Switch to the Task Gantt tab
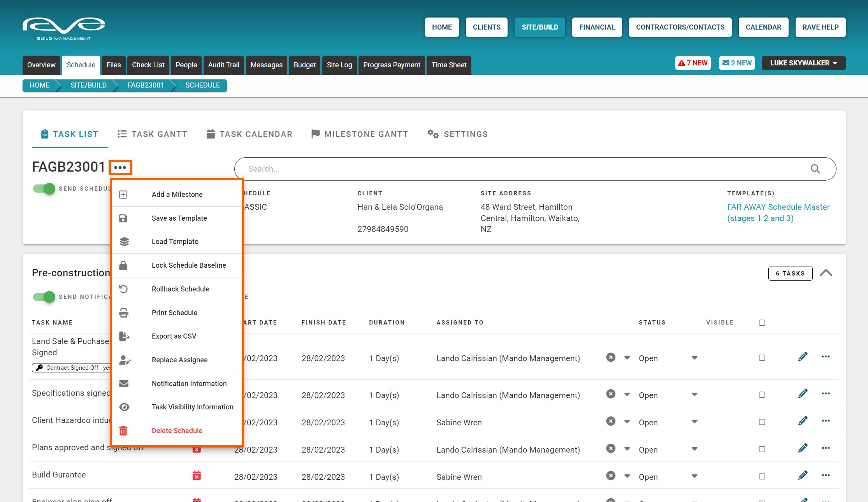 (152, 134)
